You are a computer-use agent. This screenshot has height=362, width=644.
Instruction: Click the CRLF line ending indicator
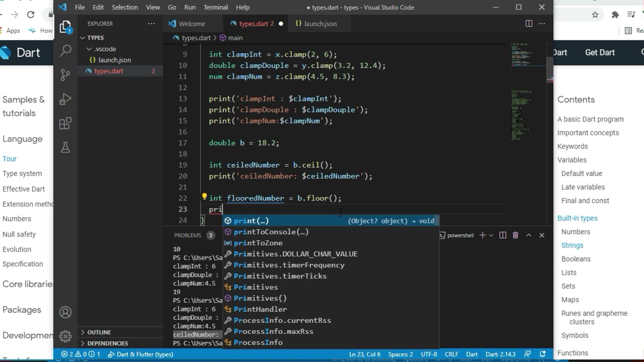coord(451,354)
